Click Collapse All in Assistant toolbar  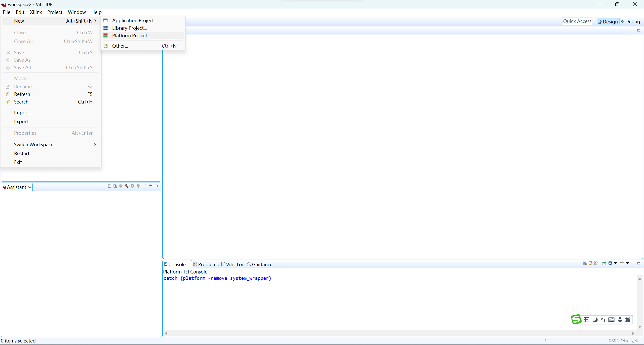pos(109,186)
